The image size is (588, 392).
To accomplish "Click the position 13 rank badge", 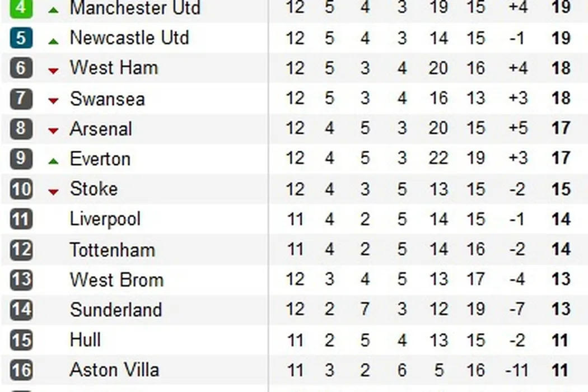I will click(x=21, y=279).
